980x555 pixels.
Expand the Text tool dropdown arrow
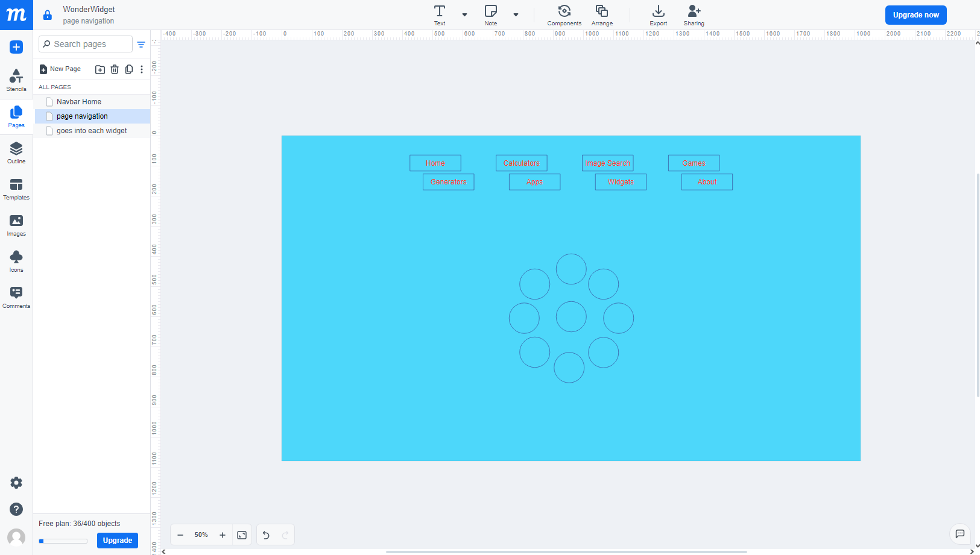[464, 14]
